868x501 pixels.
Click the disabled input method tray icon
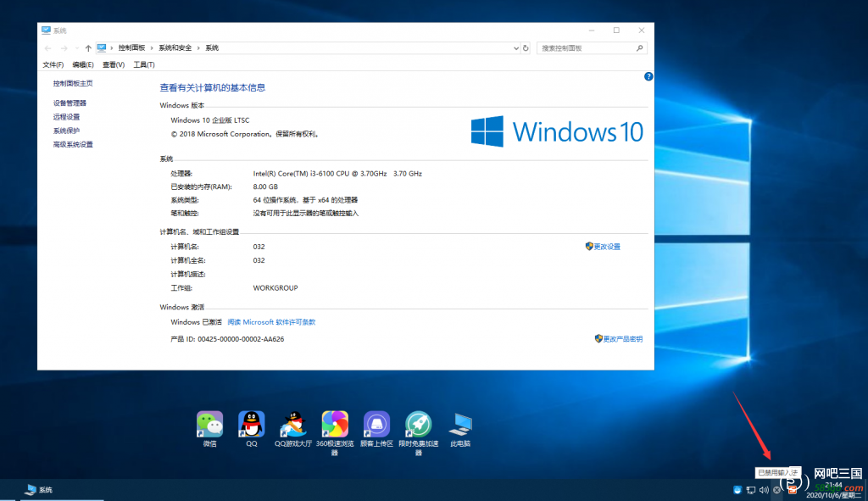pos(777,490)
